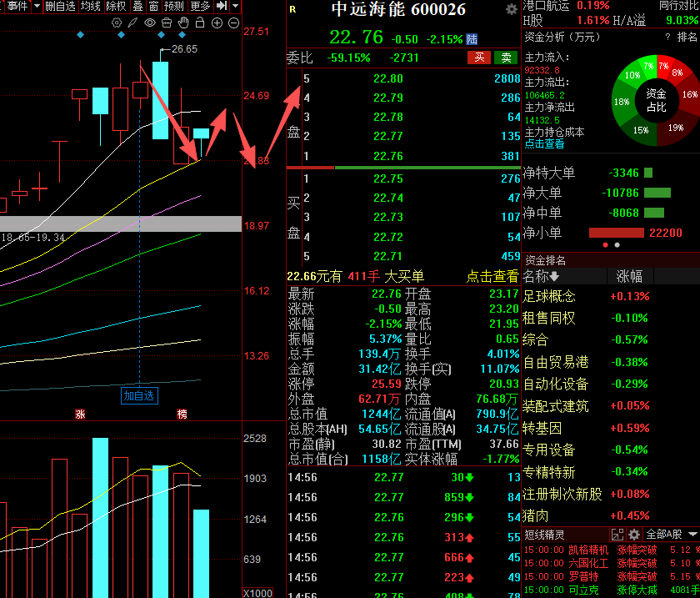Click 删自选 in toolbar

click(x=60, y=7)
